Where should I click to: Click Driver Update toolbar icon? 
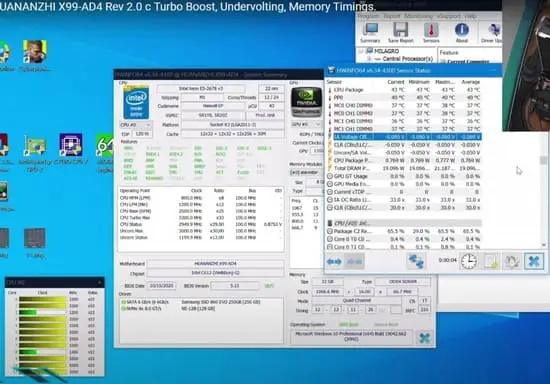pyautogui.click(x=492, y=33)
